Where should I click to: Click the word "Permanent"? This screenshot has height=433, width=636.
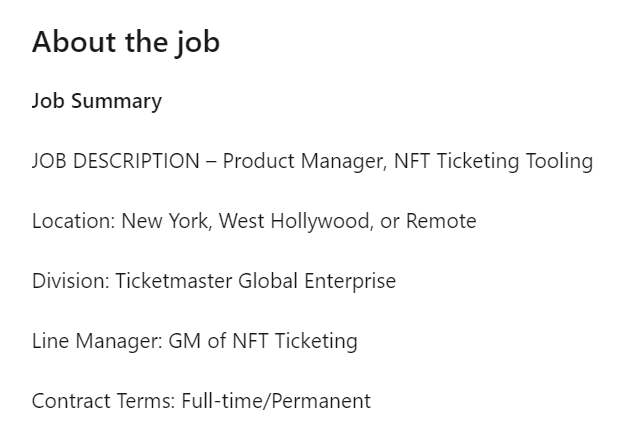click(320, 401)
